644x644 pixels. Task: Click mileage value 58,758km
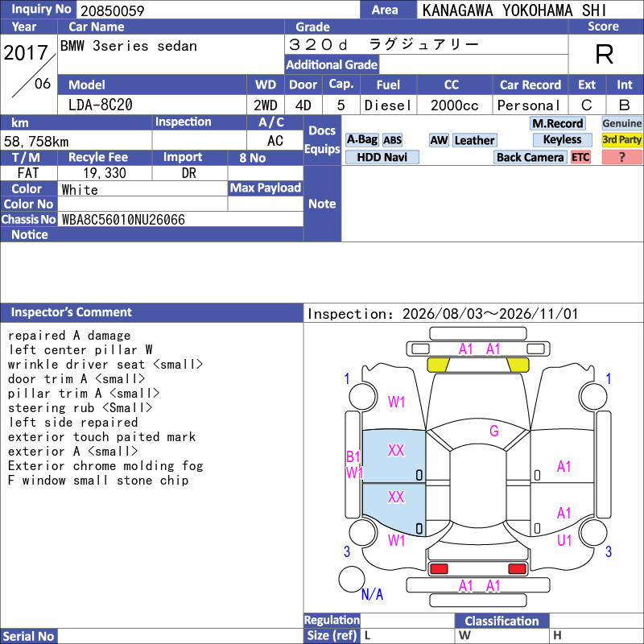click(x=36, y=142)
